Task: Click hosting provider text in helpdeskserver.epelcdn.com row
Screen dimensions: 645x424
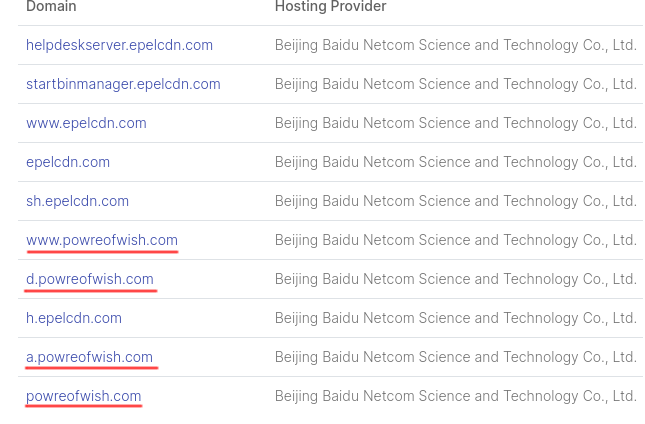Action: click(455, 45)
